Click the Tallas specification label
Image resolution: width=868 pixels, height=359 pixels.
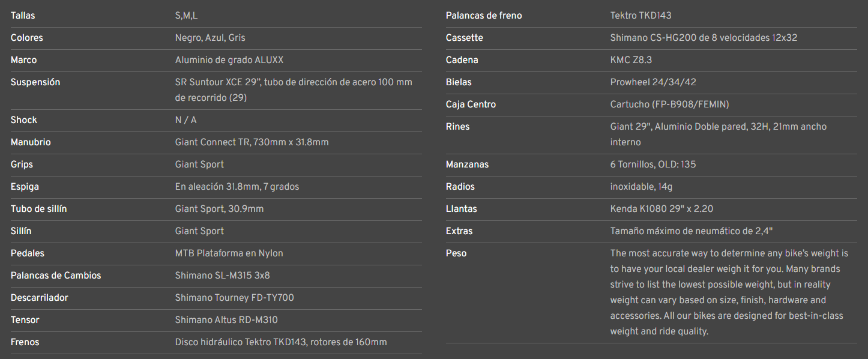[x=23, y=16]
